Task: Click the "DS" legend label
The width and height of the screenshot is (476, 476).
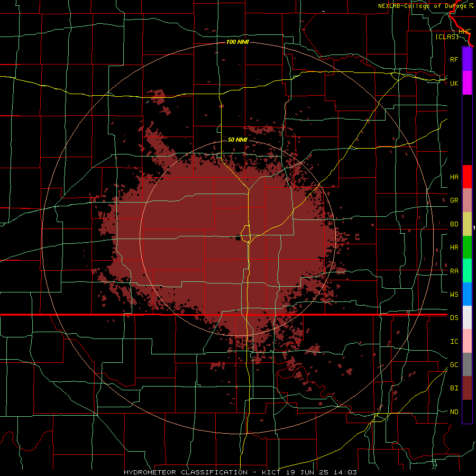Action: [x=454, y=318]
